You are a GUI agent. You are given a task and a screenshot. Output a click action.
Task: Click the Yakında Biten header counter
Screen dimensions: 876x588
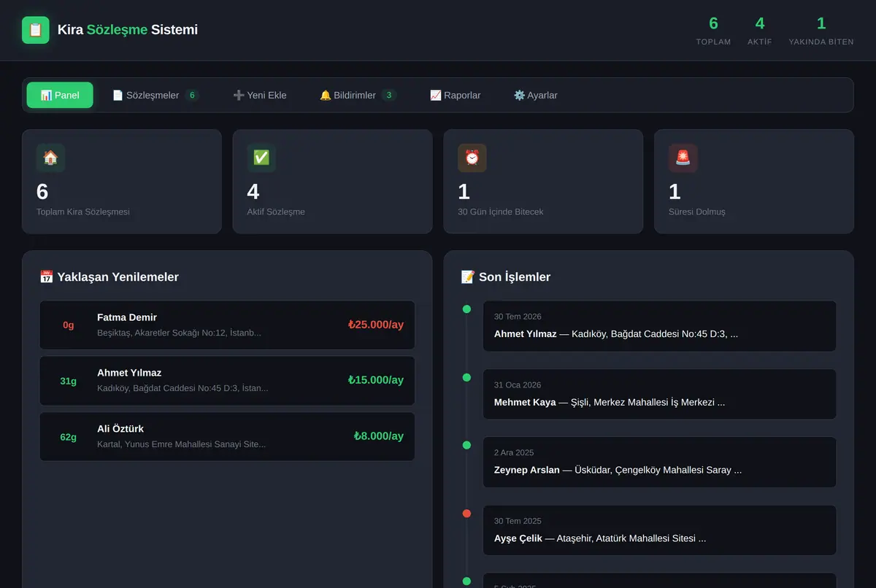[x=821, y=31]
